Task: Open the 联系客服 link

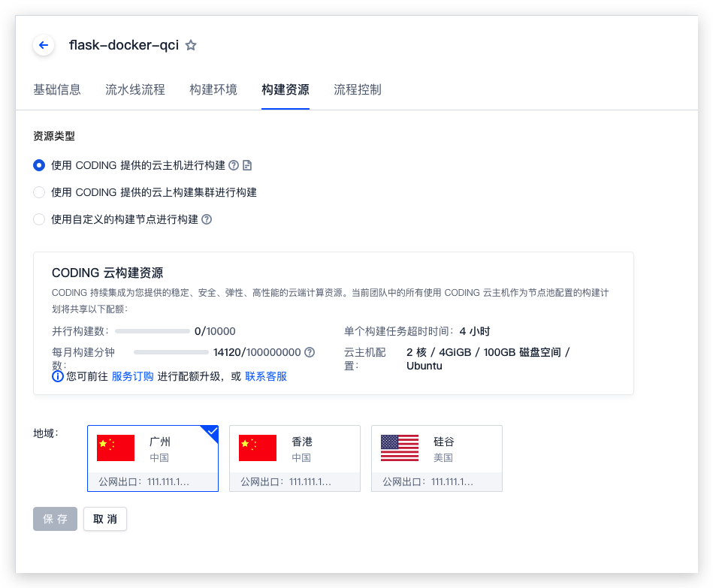Action: [266, 376]
